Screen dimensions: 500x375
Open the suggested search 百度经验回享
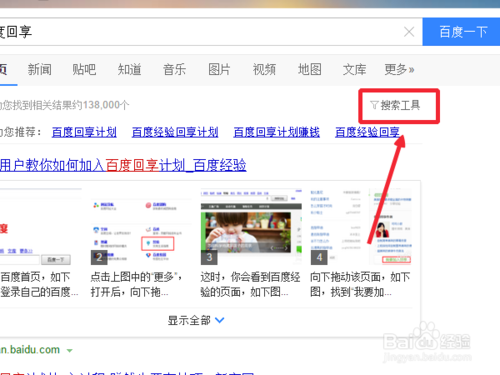(x=367, y=132)
